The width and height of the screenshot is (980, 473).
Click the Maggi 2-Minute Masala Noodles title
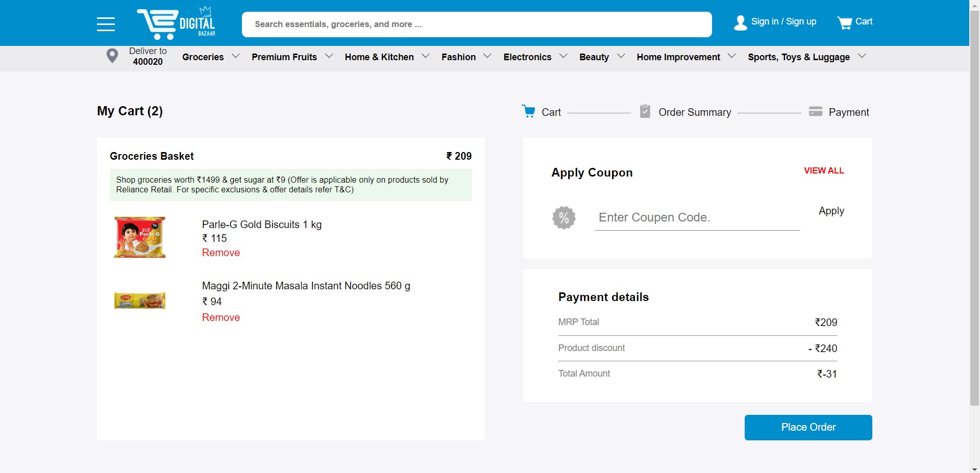(x=306, y=286)
